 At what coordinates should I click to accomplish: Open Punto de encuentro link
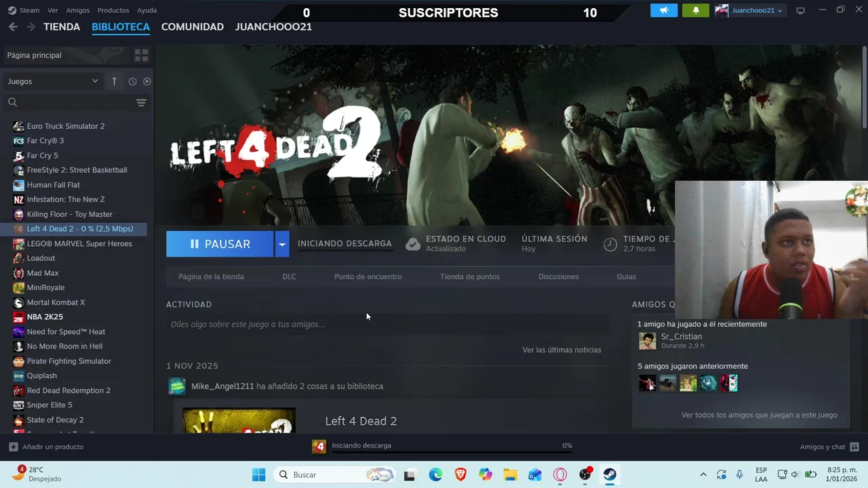(x=368, y=277)
